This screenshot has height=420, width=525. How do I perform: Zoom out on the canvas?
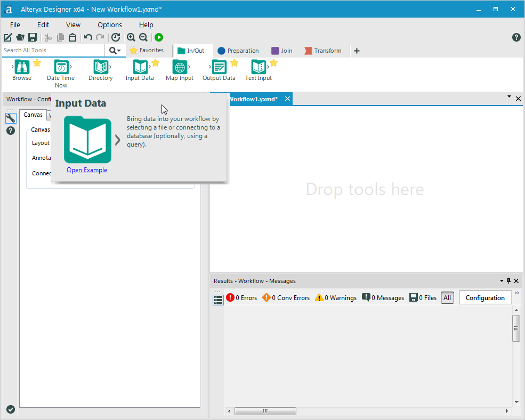point(143,37)
